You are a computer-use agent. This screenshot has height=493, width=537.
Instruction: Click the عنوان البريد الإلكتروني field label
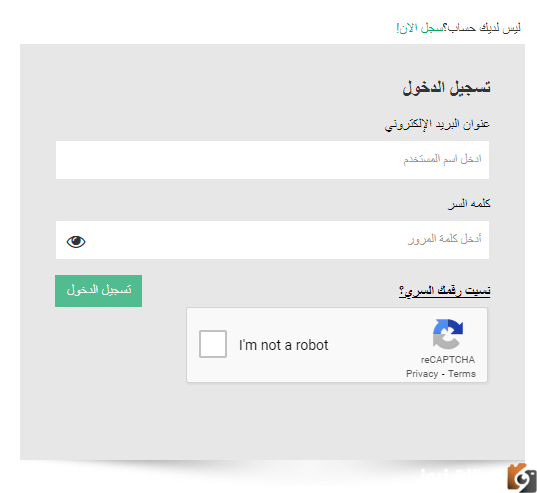coord(437,125)
